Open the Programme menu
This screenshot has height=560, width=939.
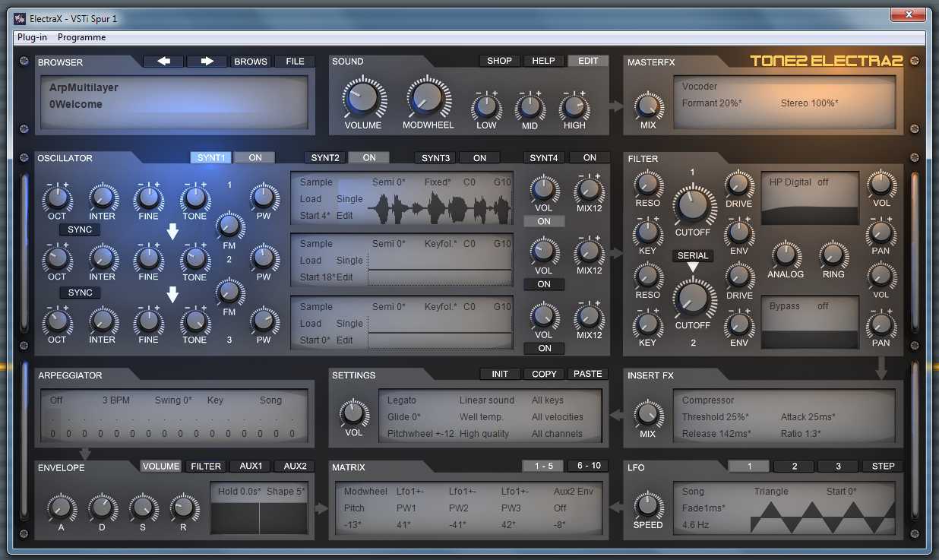(x=81, y=37)
